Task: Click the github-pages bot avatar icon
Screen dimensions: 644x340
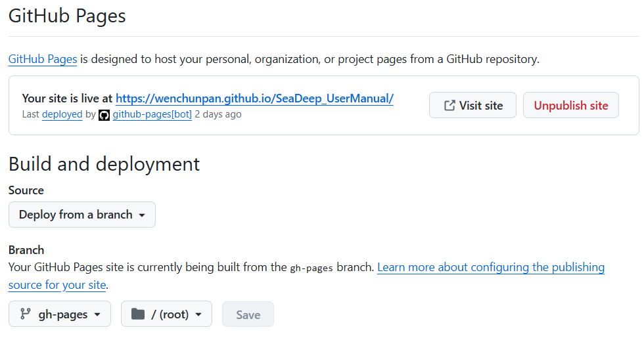Action: tap(104, 115)
